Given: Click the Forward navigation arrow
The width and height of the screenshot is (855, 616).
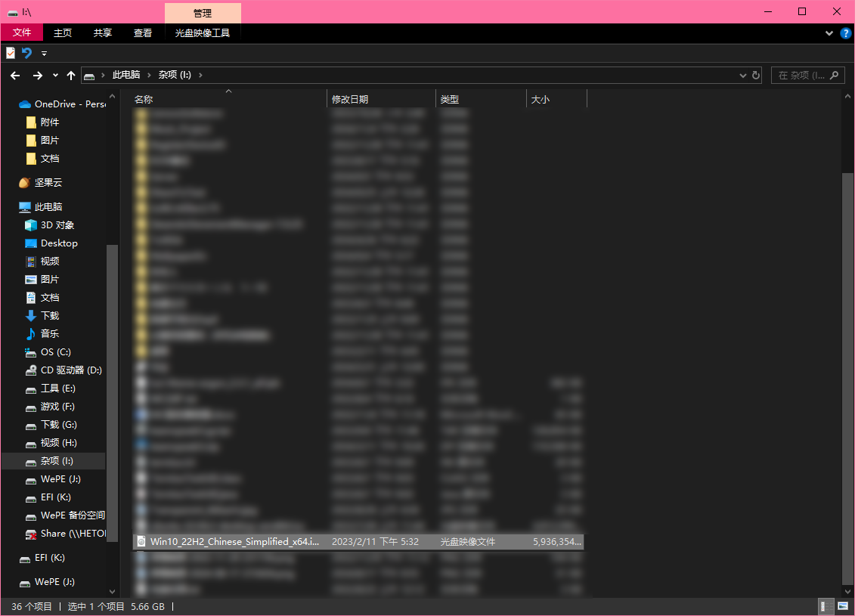Looking at the screenshot, I should [x=37, y=76].
